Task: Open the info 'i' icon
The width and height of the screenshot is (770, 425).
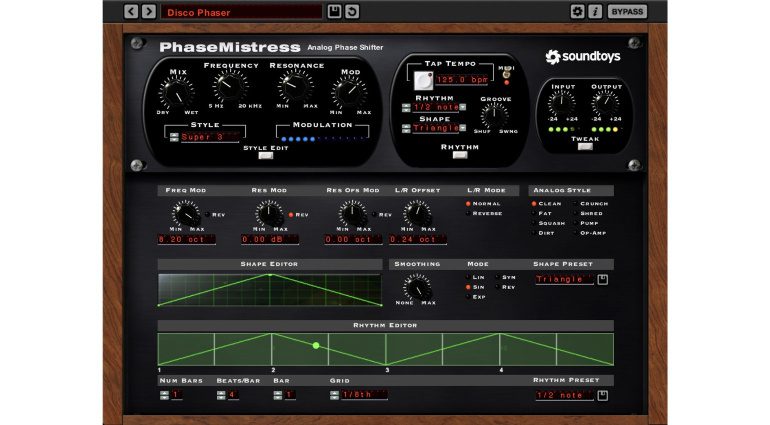Action: pos(595,11)
